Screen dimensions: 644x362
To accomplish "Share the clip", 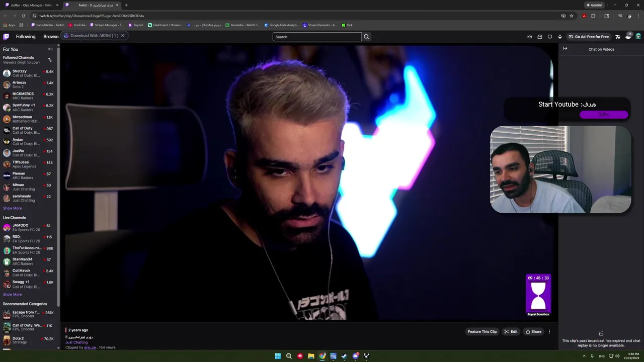I will (x=533, y=332).
